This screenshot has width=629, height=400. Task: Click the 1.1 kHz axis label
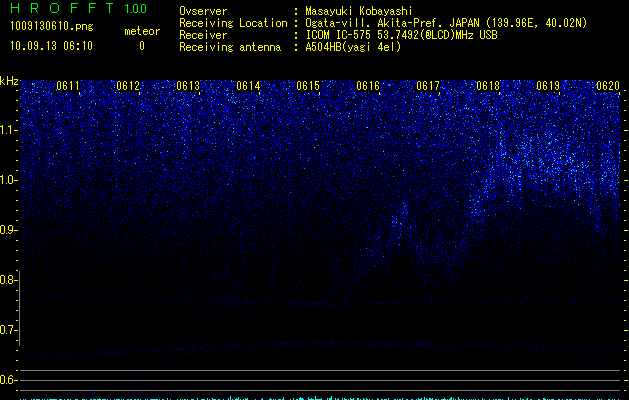pyautogui.click(x=8, y=130)
